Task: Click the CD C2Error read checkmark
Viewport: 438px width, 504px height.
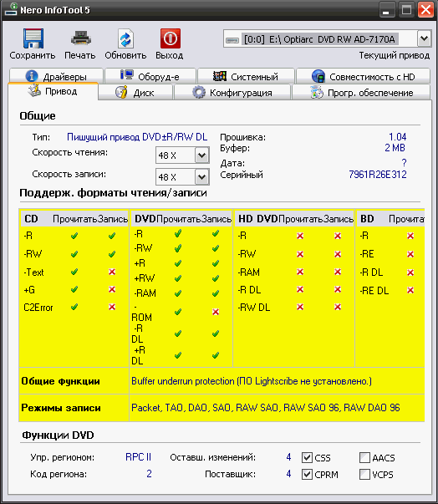Action: (74, 307)
